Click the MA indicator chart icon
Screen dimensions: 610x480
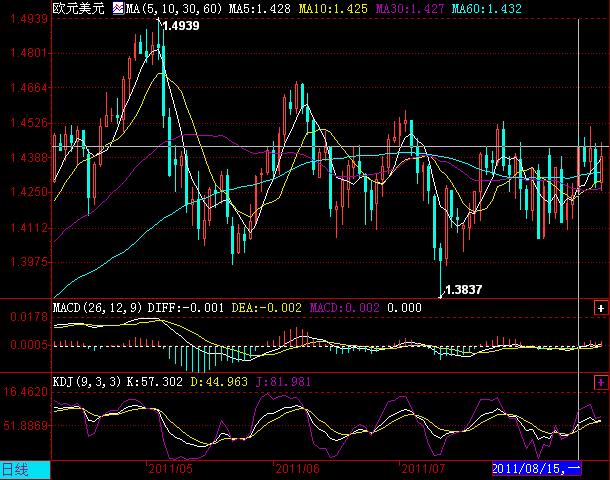coord(118,8)
